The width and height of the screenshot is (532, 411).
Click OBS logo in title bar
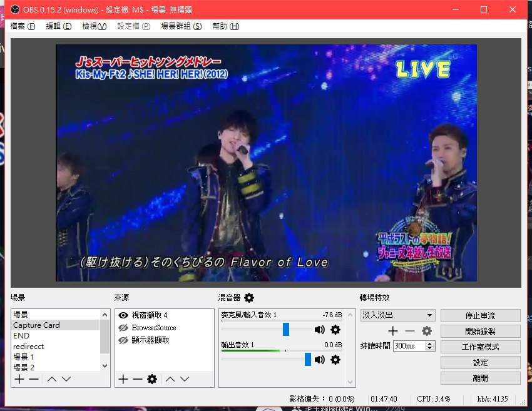coord(15,9)
